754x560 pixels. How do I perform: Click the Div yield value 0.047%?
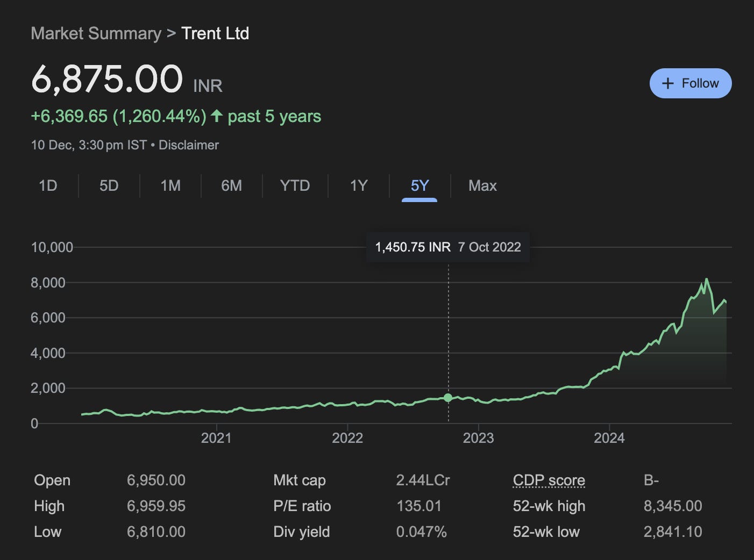click(x=421, y=532)
